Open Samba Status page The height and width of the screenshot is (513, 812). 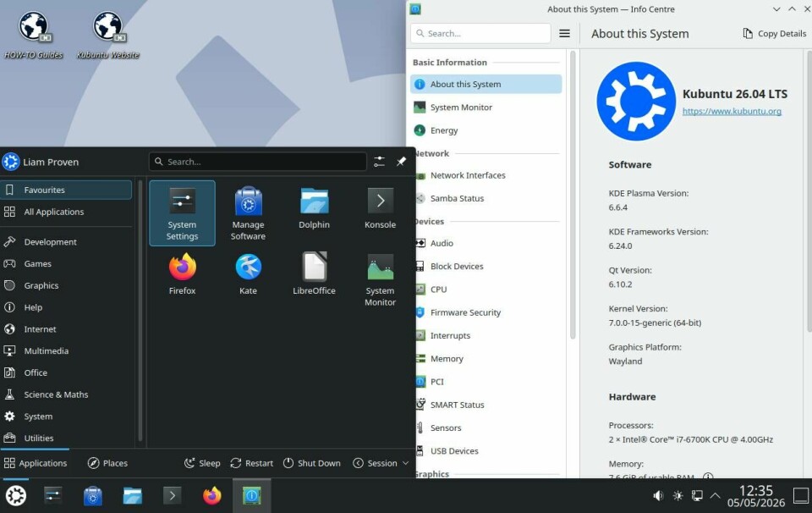pyautogui.click(x=487, y=198)
